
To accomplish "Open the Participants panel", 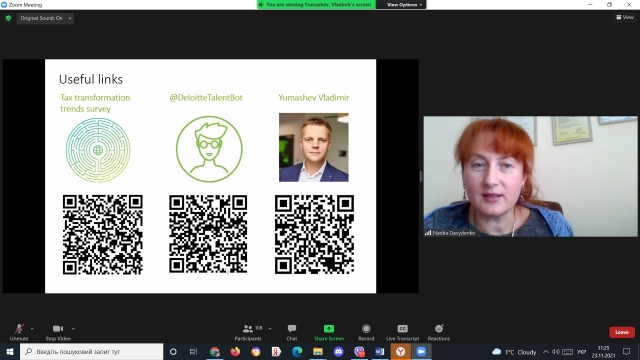I will click(x=248, y=332).
